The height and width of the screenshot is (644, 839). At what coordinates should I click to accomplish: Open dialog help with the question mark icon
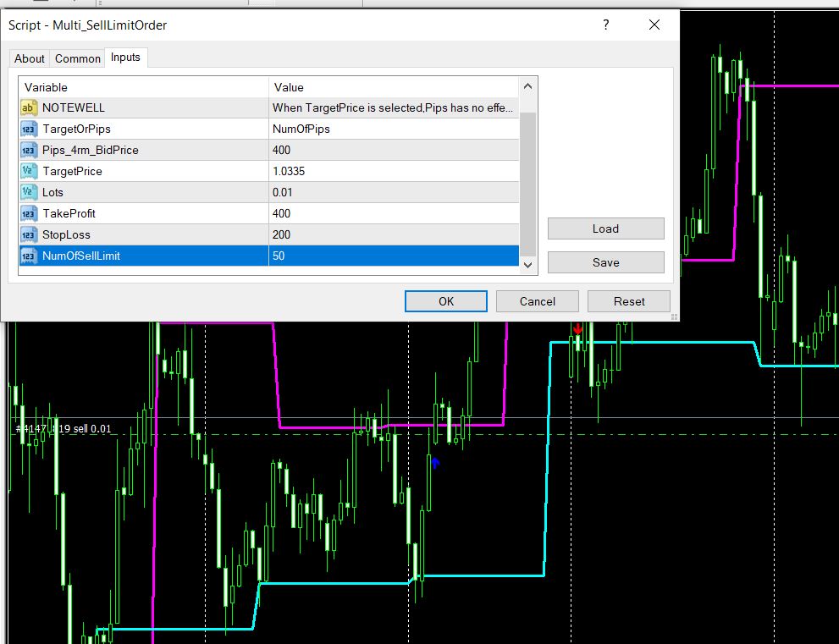tap(605, 25)
